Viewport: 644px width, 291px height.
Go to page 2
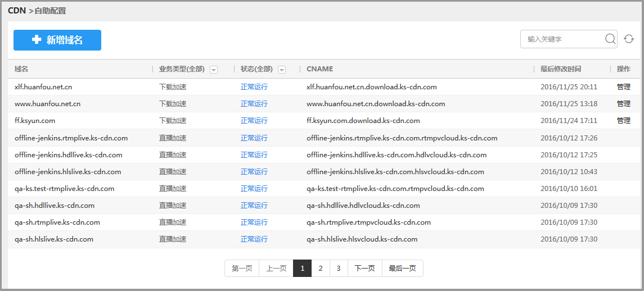tap(321, 269)
